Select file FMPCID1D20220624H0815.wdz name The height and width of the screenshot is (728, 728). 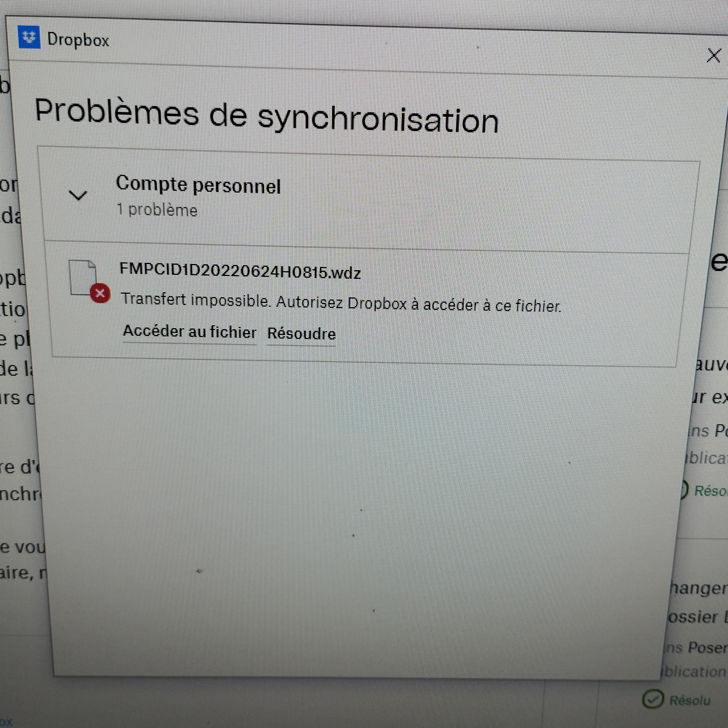[240, 271]
